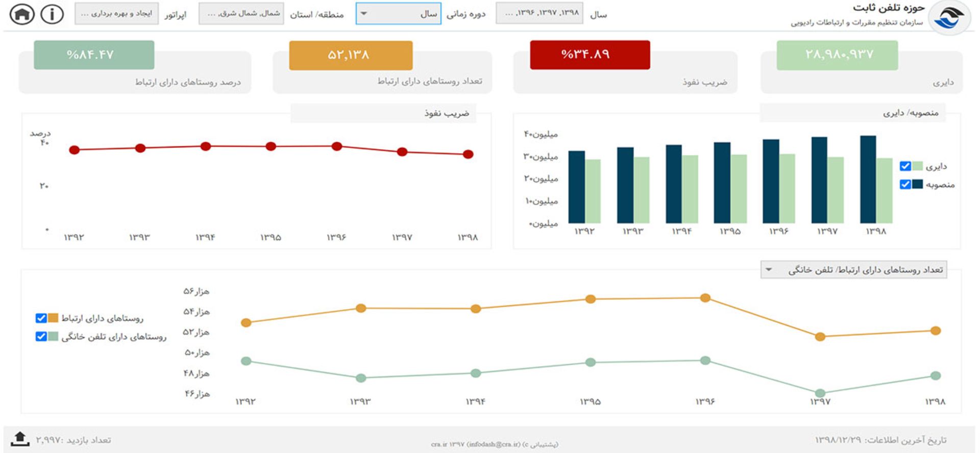Open the دوره زمانی dropdown
The width and height of the screenshot is (980, 453).
398,14
